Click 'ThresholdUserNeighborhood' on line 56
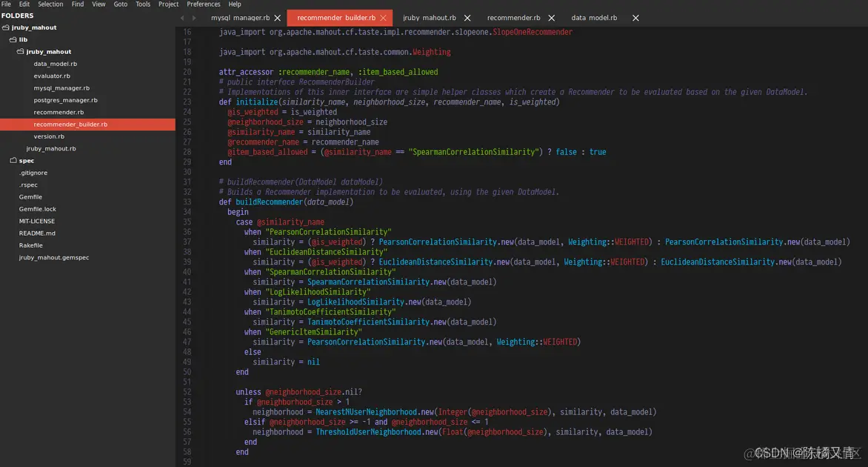The image size is (868, 467). click(x=369, y=432)
